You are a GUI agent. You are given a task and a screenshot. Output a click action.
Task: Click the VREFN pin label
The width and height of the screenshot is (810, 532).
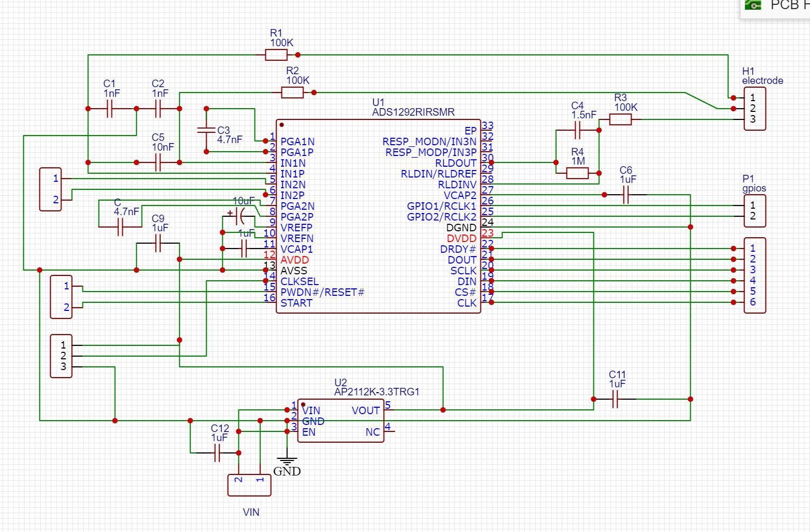click(297, 238)
